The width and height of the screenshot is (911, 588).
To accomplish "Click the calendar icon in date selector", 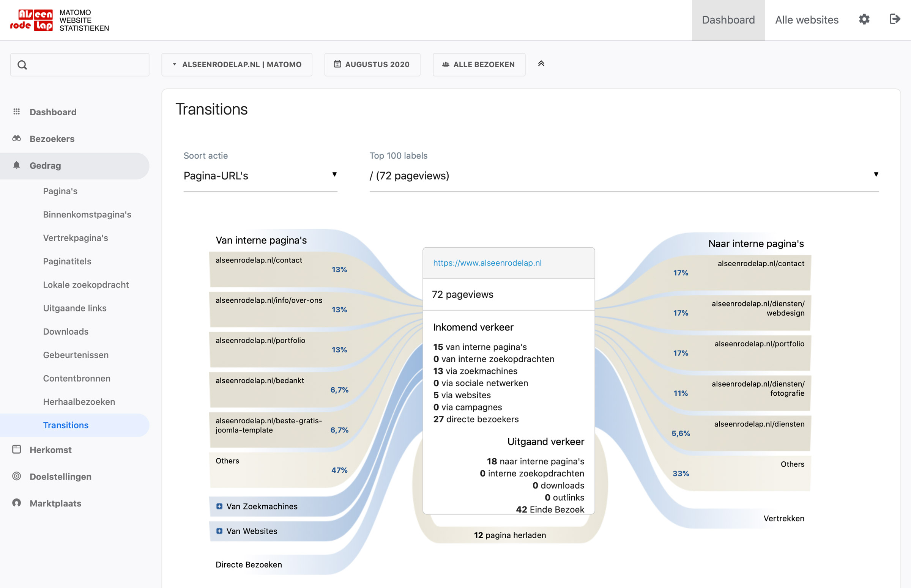I will tap(337, 64).
